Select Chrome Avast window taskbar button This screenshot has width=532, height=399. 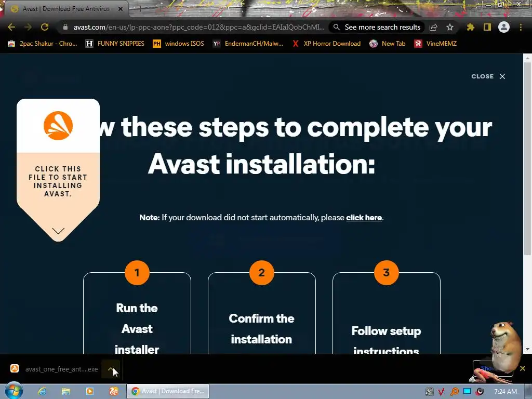(168, 391)
